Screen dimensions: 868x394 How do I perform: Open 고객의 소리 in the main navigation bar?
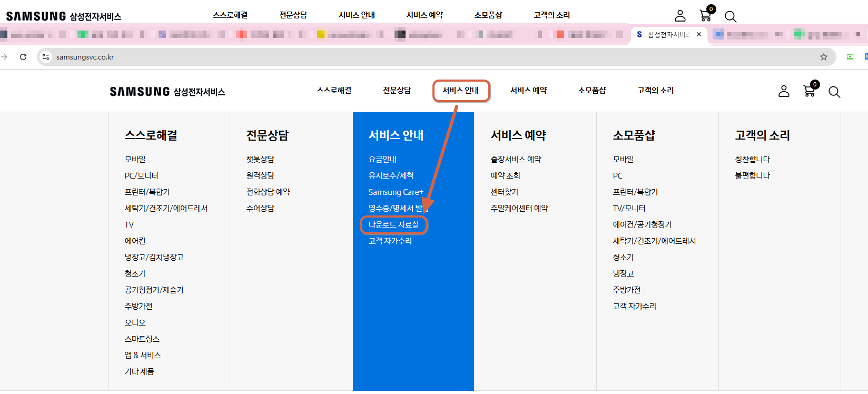click(x=656, y=91)
